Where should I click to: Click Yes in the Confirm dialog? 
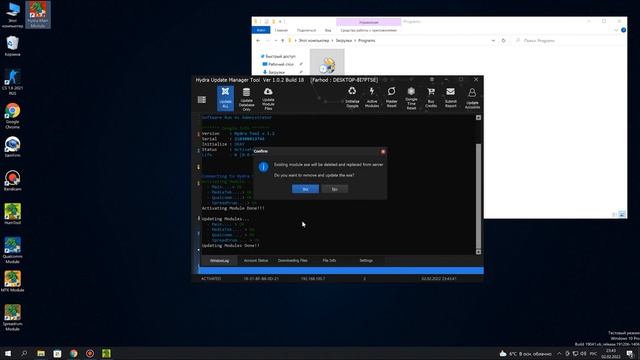[x=305, y=189]
